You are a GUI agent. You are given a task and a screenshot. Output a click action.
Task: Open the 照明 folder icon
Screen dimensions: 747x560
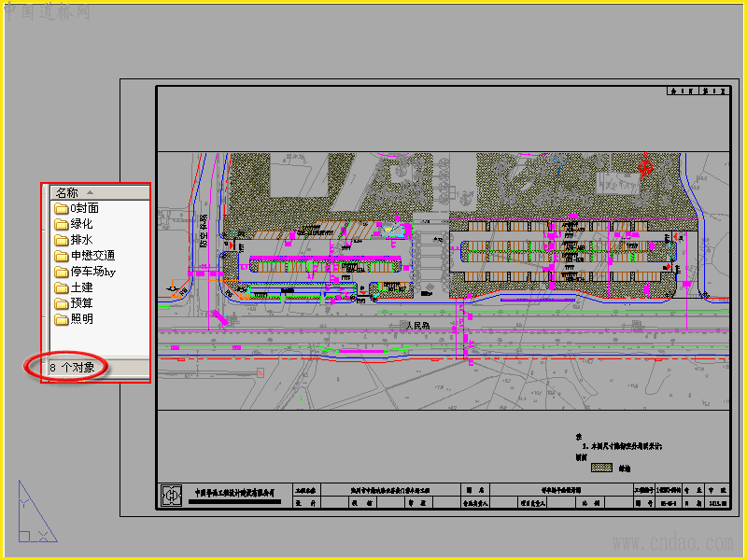coord(61,319)
